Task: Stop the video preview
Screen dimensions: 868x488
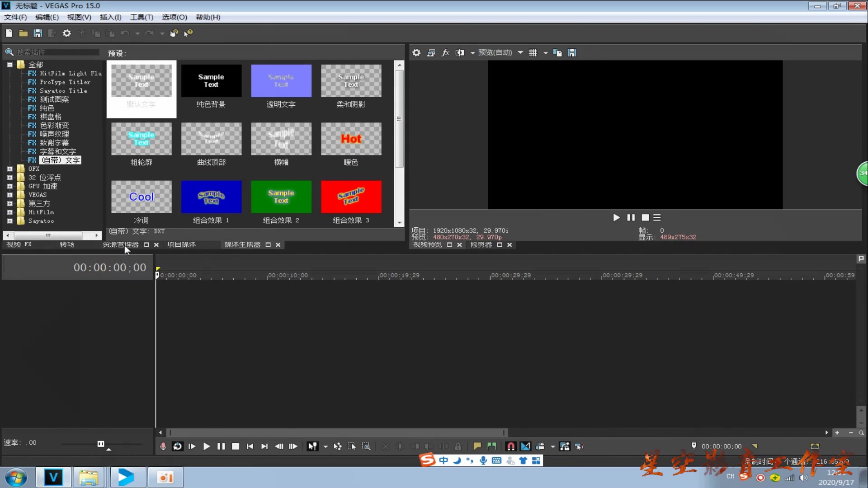Action: pyautogui.click(x=645, y=218)
